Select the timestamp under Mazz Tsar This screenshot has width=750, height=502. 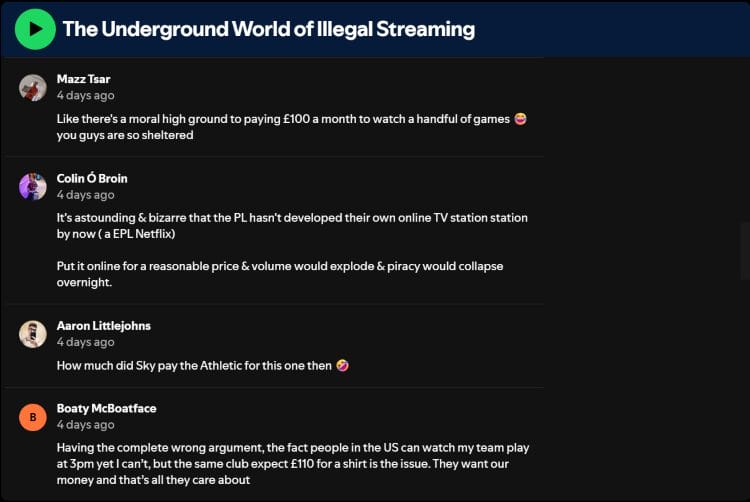[x=86, y=95]
